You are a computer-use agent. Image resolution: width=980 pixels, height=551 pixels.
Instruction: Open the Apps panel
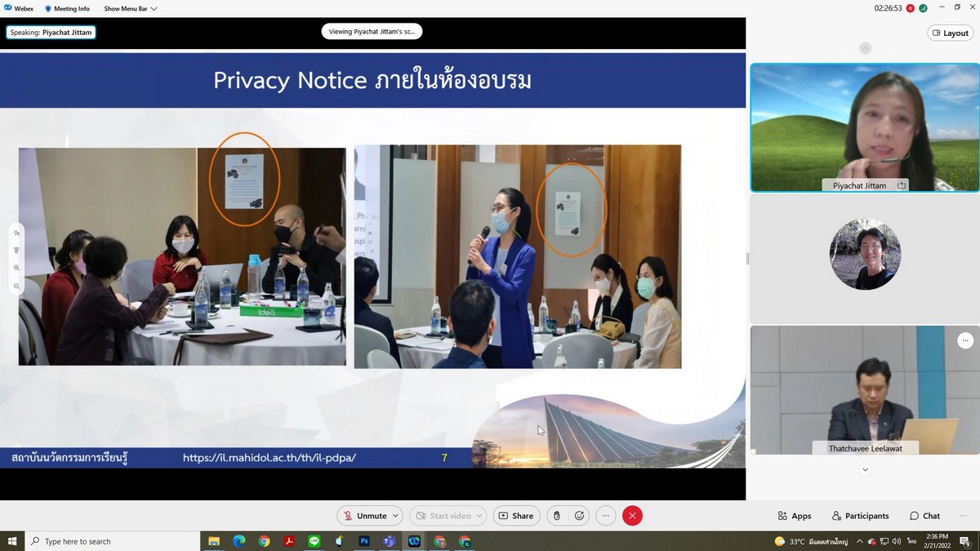click(x=795, y=516)
